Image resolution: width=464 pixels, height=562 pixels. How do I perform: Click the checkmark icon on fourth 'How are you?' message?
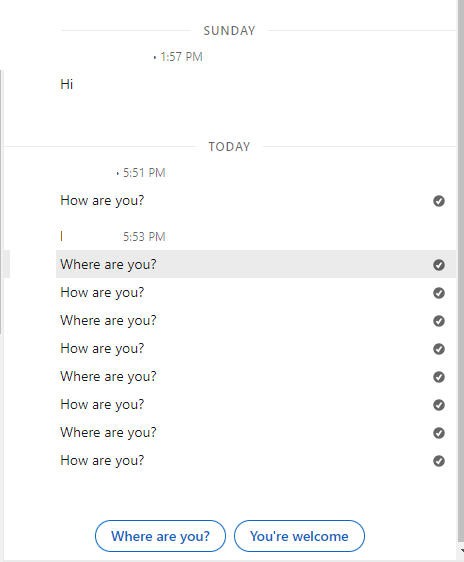439,405
